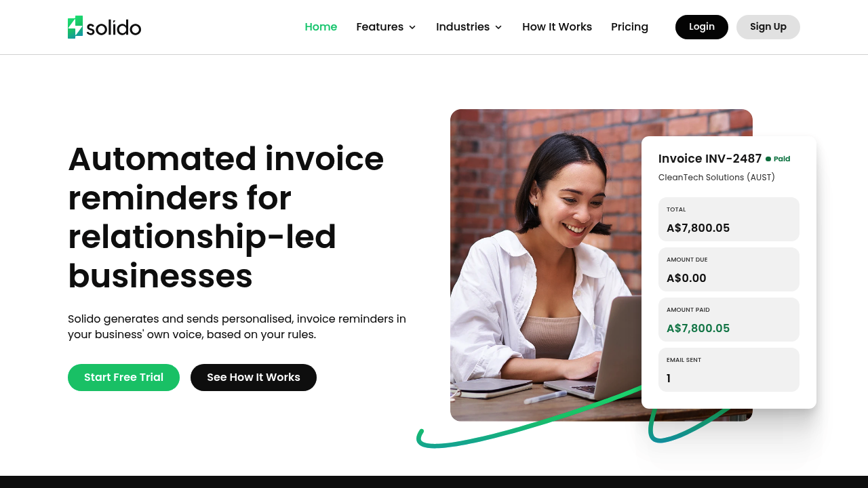868x488 pixels.
Task: Select the Amount Paid card
Action: (729, 320)
